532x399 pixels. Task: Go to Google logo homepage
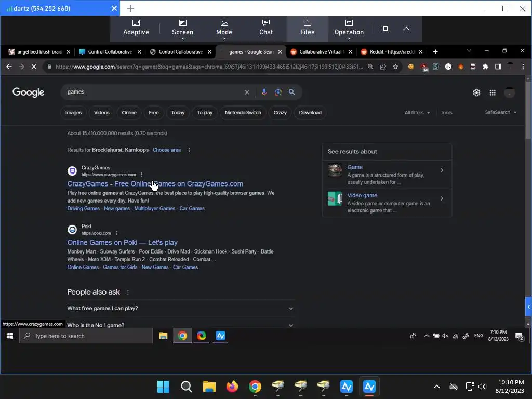coord(28,92)
